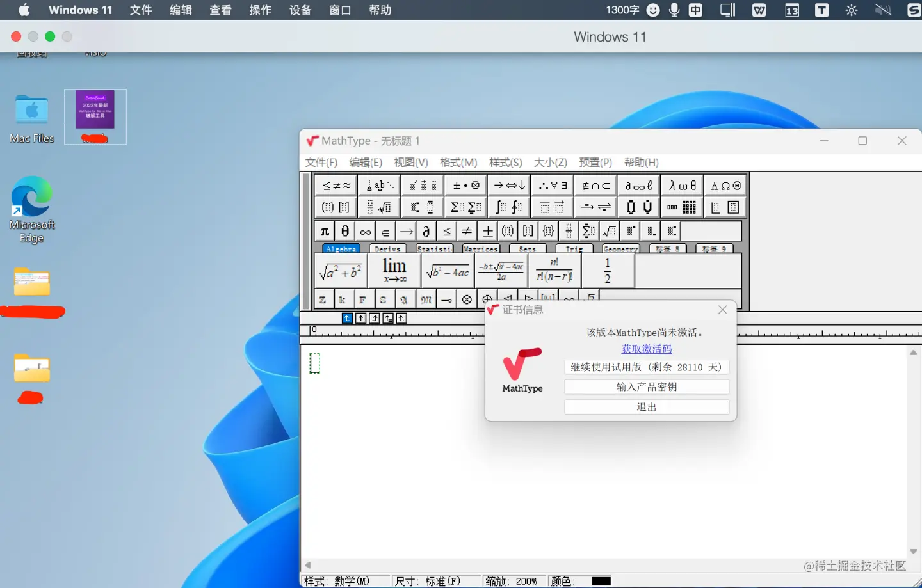This screenshot has height=588, width=922.
Task: Open the operator symbols palette (±•⊗)
Action: click(466, 186)
